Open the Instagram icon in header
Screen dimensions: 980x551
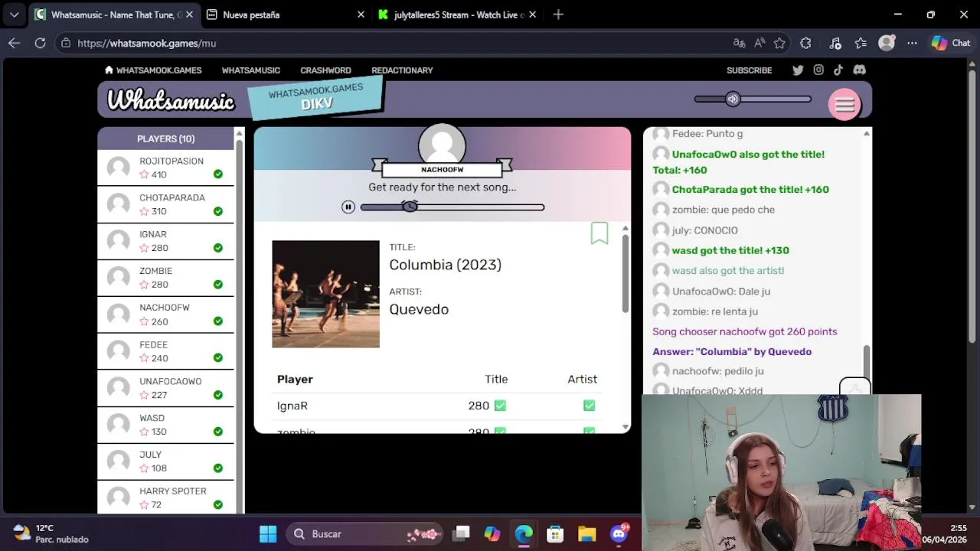tap(818, 70)
